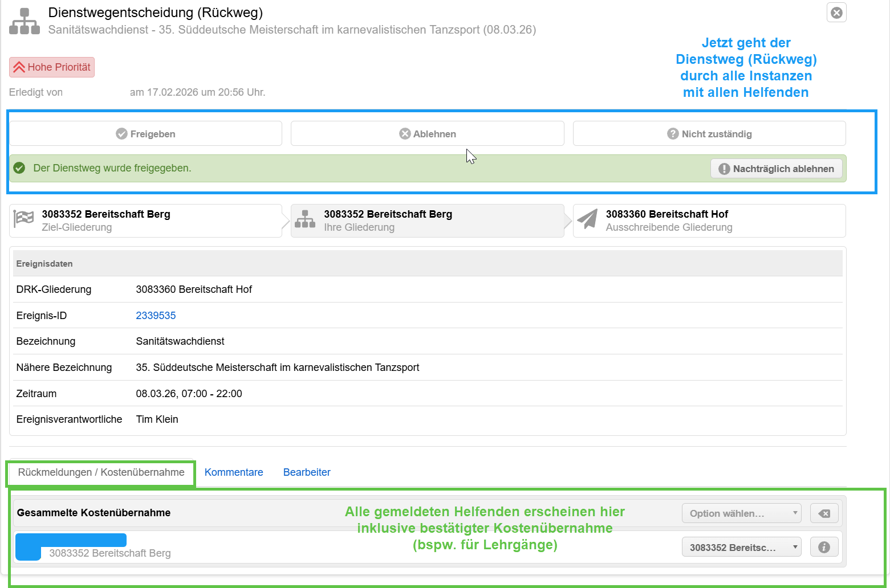Switch to Rückmeldungen / Kostenübernahme tab
890x588 pixels.
[101, 472]
